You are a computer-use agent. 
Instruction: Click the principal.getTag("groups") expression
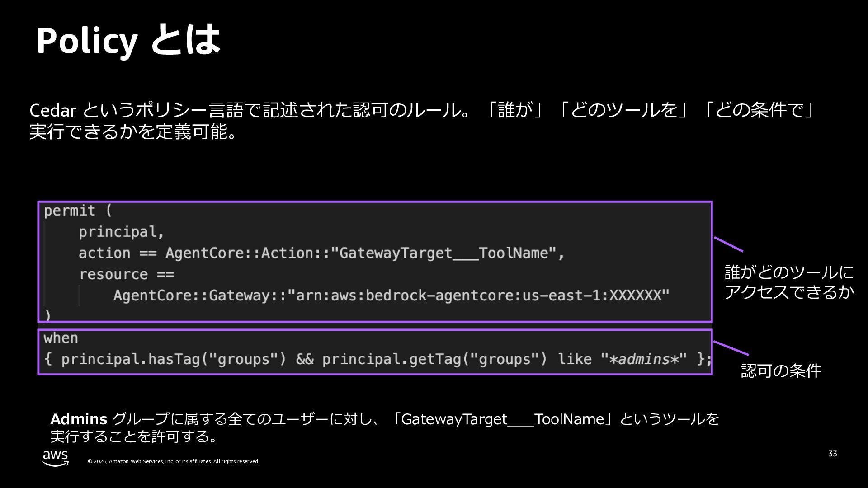[434, 359]
